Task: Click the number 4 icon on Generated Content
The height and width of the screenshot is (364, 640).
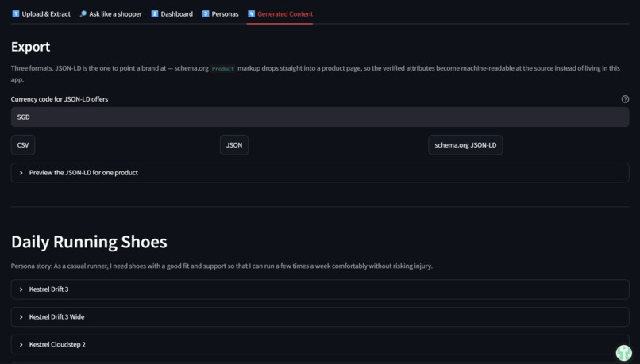Action: click(252, 13)
